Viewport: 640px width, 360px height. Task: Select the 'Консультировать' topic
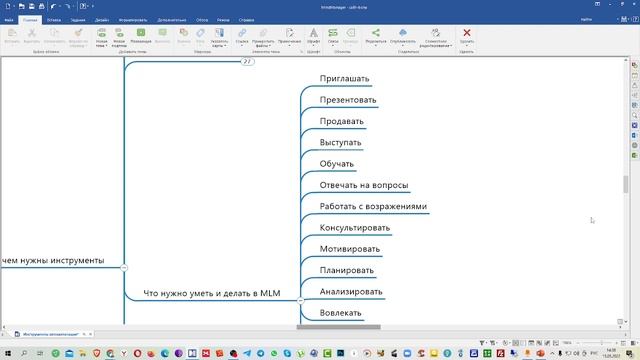coord(355,227)
